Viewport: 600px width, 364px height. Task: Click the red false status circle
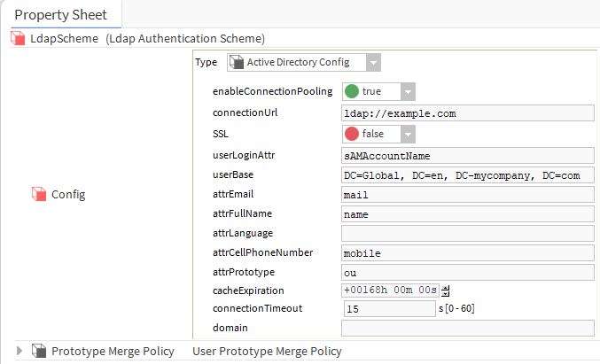[x=352, y=134]
